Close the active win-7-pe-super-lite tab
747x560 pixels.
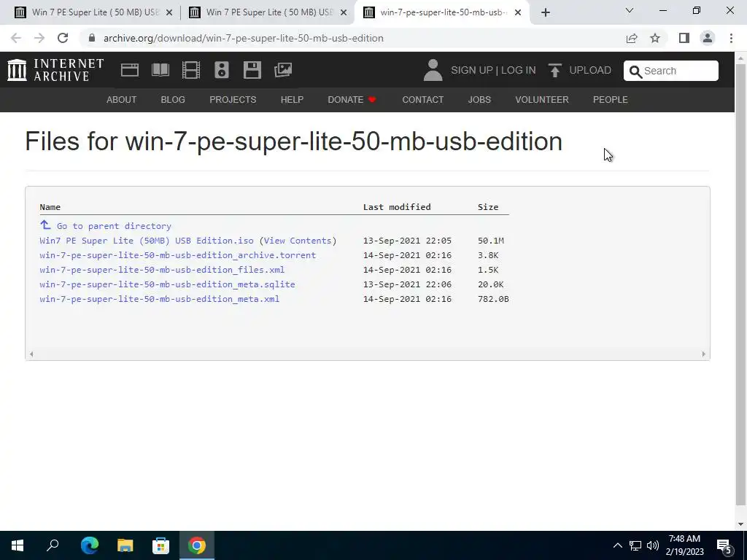point(518,12)
